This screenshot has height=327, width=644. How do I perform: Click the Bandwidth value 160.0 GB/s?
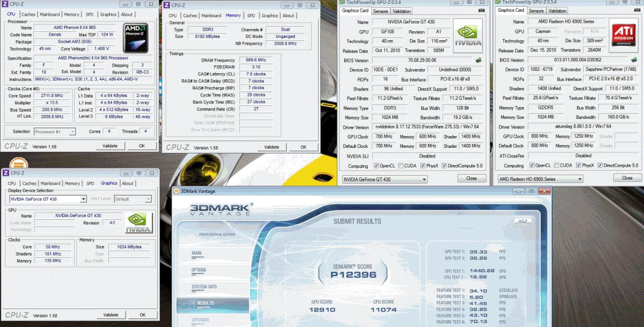point(618,117)
